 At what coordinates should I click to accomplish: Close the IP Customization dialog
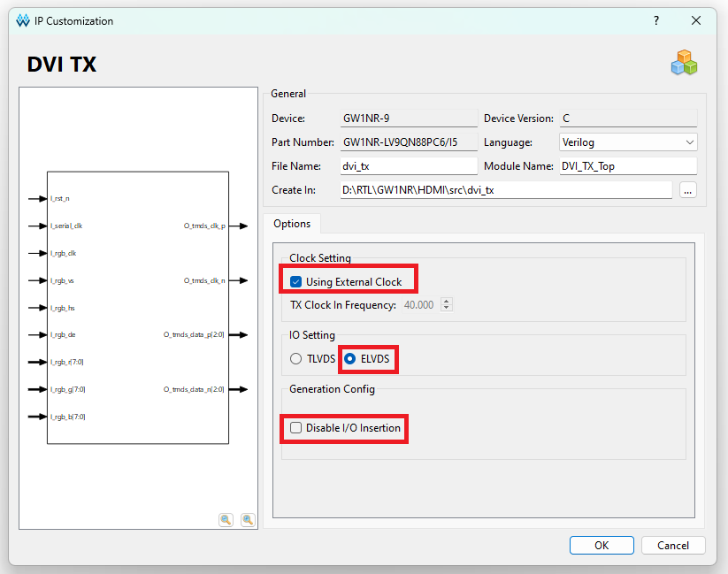[x=696, y=20]
